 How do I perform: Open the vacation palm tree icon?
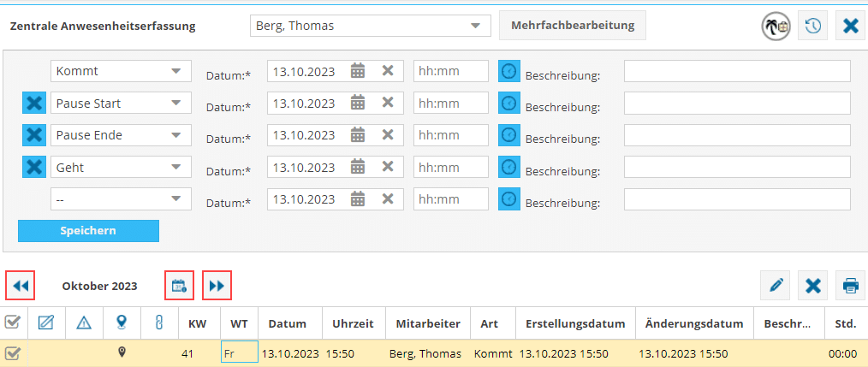point(776,26)
